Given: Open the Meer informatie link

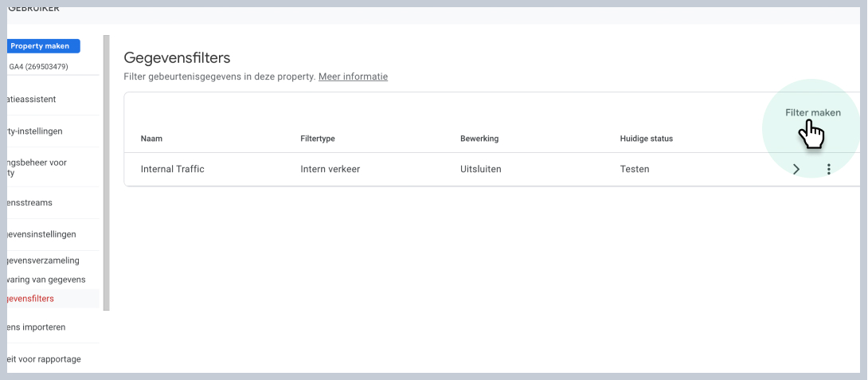Looking at the screenshot, I should [x=354, y=76].
